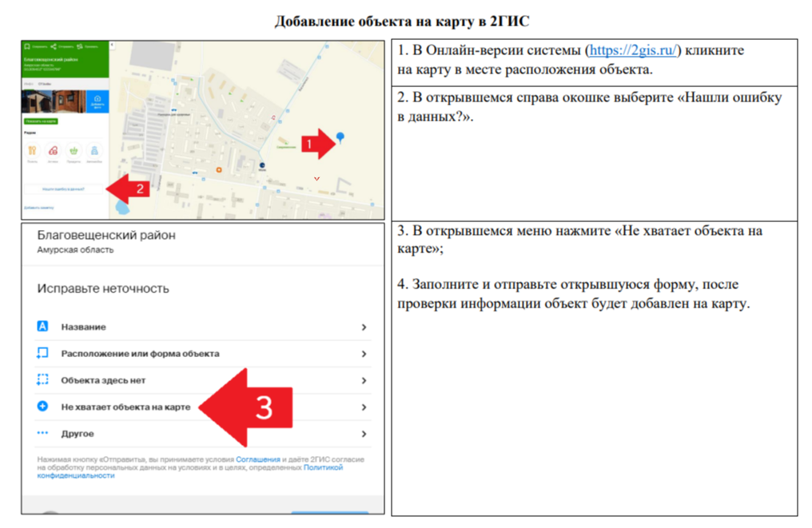The image size is (812, 528).
Task: Select the pharmacy nearby category icon
Action: tap(53, 151)
